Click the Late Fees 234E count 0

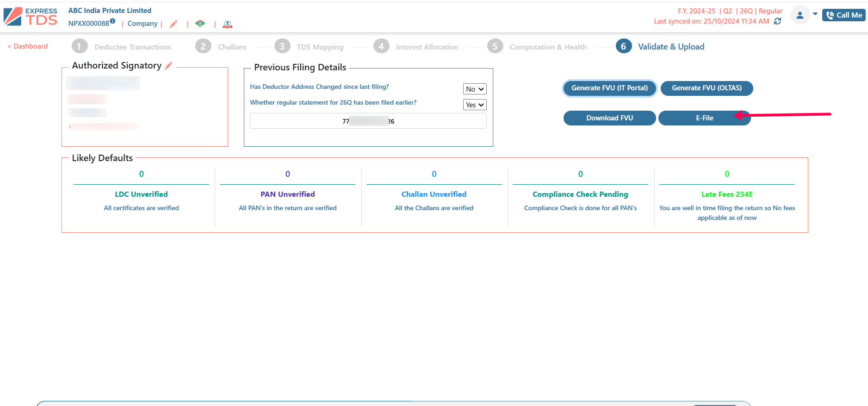(727, 174)
